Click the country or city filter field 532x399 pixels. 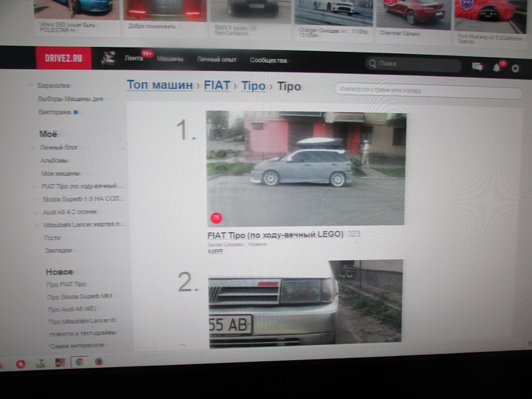pos(428,91)
